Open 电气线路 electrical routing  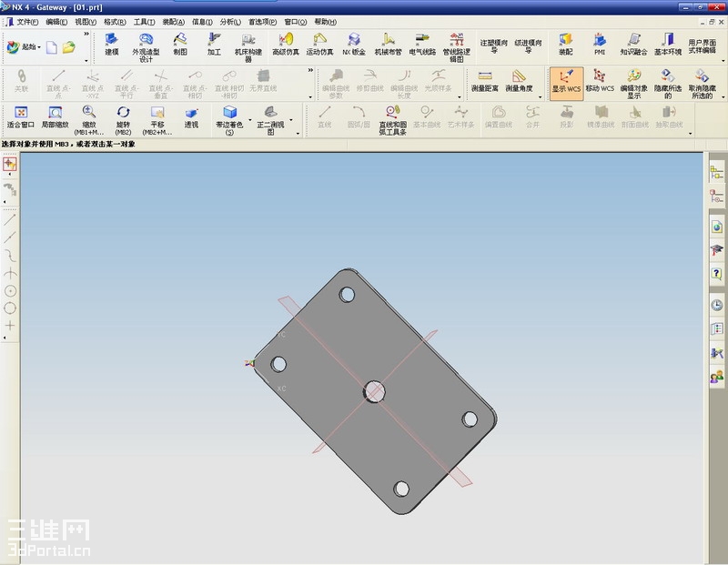point(422,45)
